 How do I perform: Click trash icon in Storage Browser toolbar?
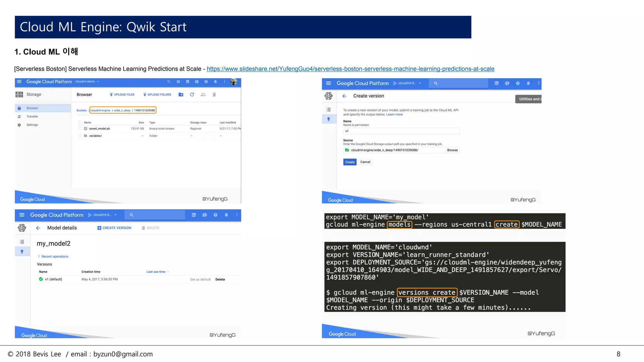coord(214,95)
